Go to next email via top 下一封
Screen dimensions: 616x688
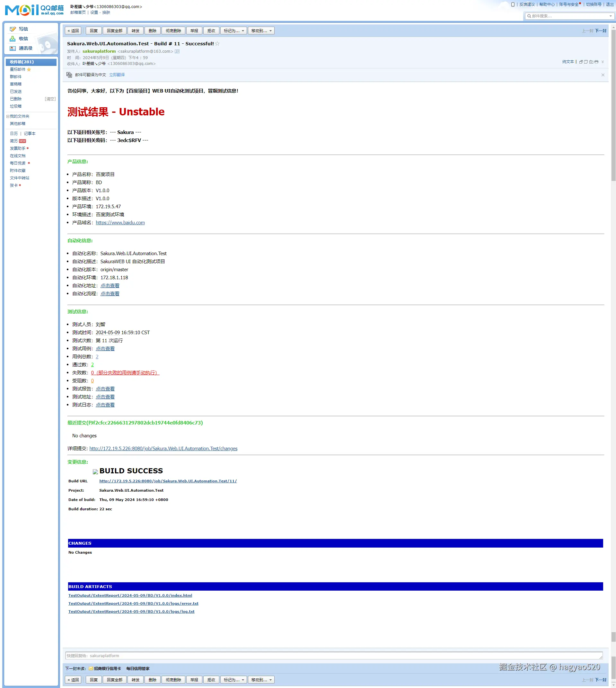601,31
